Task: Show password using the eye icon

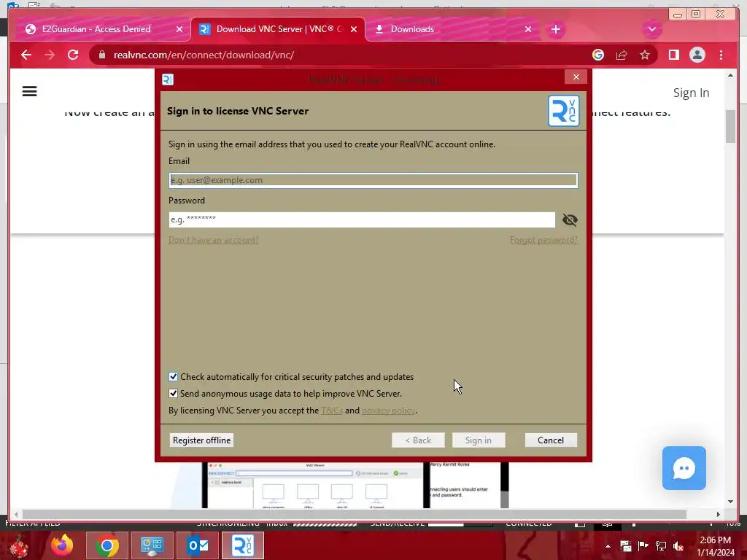Action: 570,219
